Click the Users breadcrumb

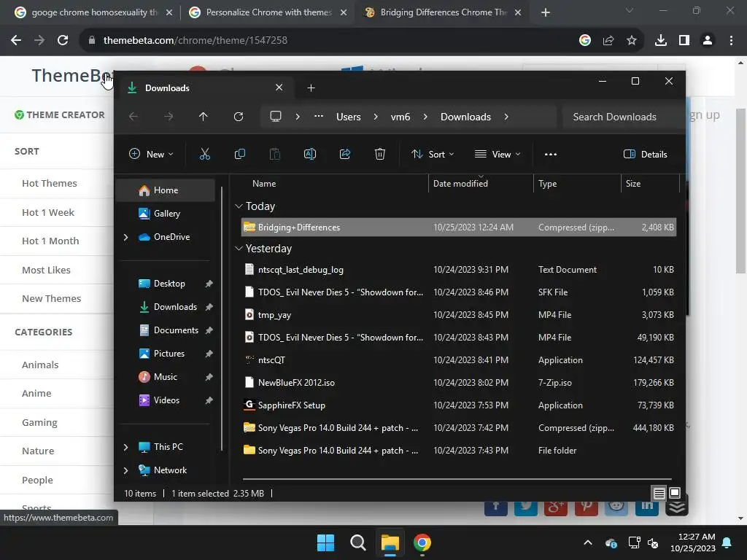(x=348, y=117)
